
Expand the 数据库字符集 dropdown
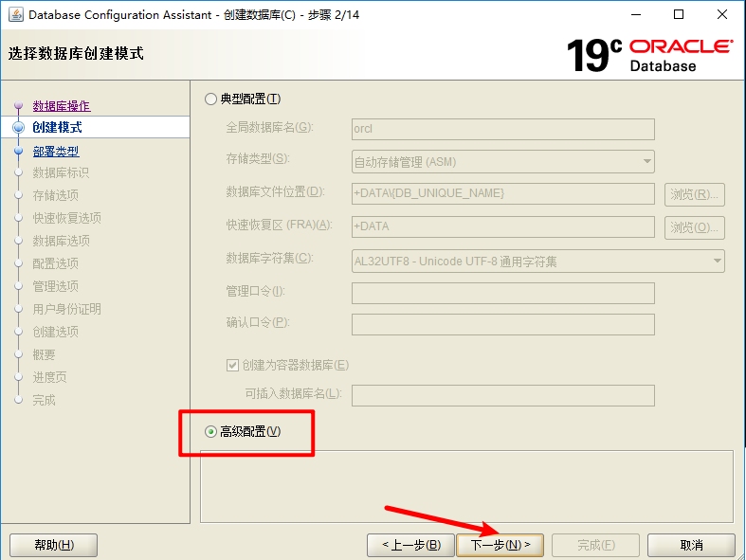click(537, 261)
